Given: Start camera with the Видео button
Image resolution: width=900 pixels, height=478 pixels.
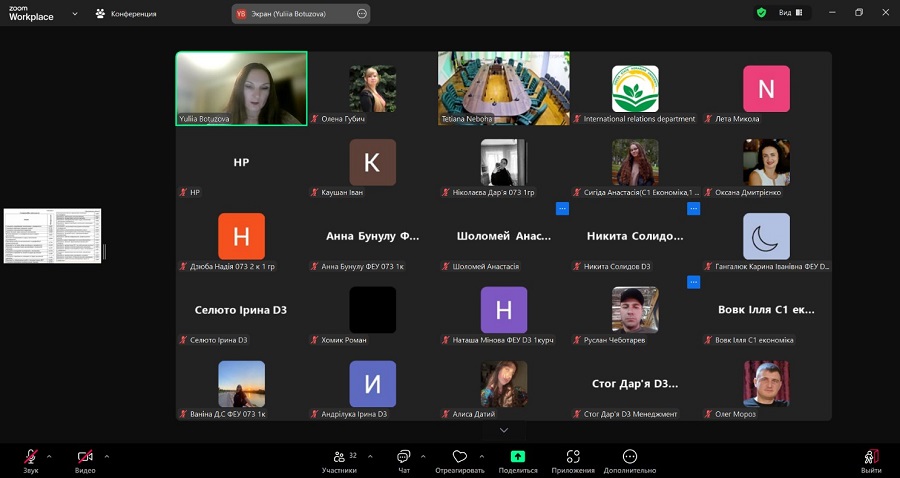Looking at the screenshot, I should pos(85,458).
